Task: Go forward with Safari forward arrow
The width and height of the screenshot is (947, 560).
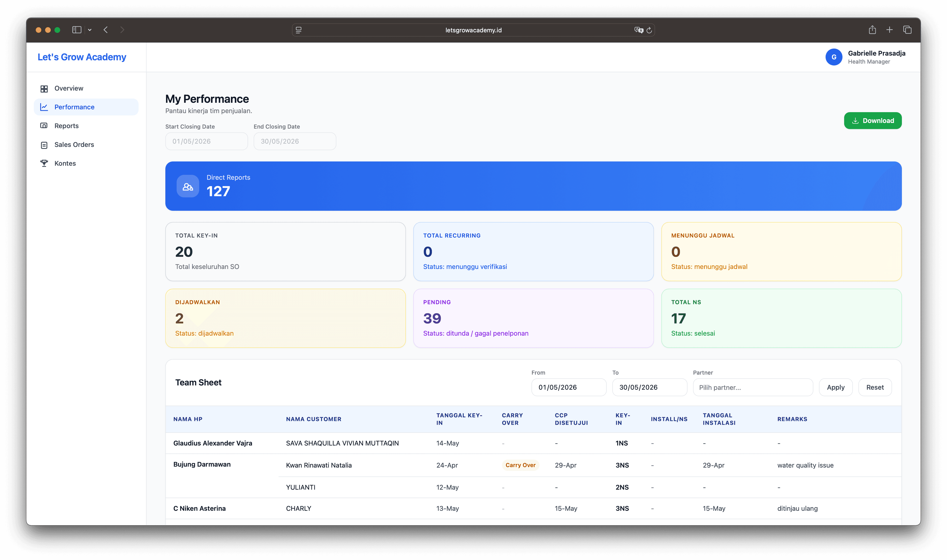Action: [122, 30]
